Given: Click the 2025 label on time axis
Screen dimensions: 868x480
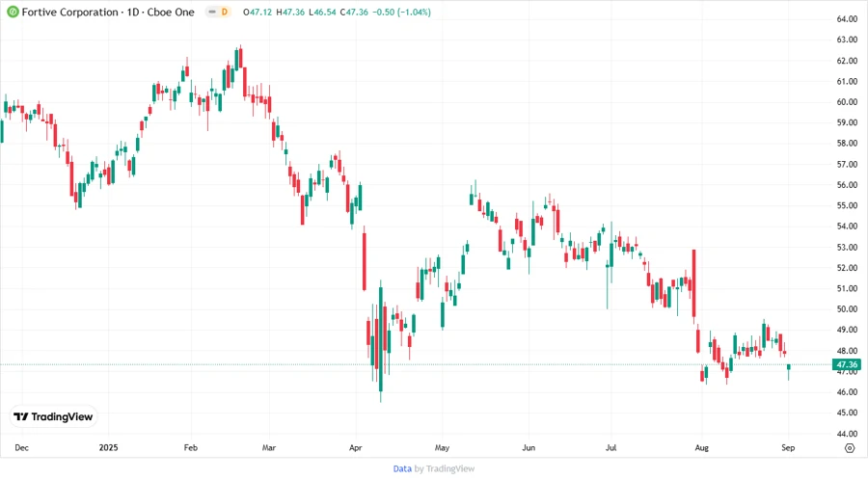Looking at the screenshot, I should (x=108, y=447).
